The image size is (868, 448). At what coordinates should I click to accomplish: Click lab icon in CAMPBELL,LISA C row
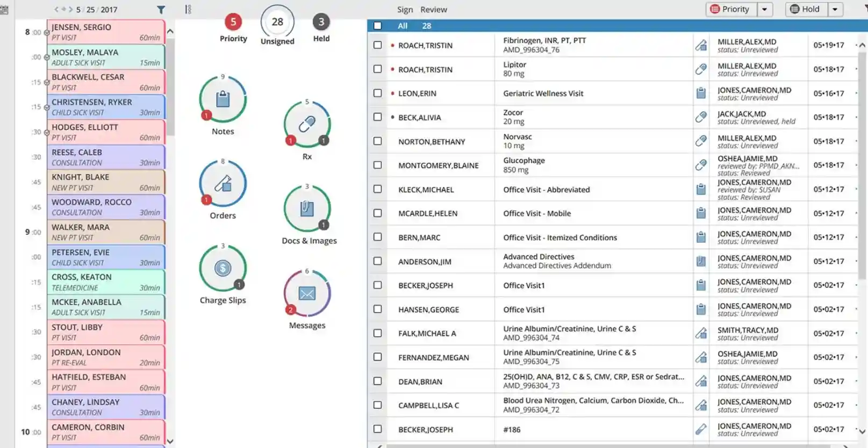[x=701, y=405]
